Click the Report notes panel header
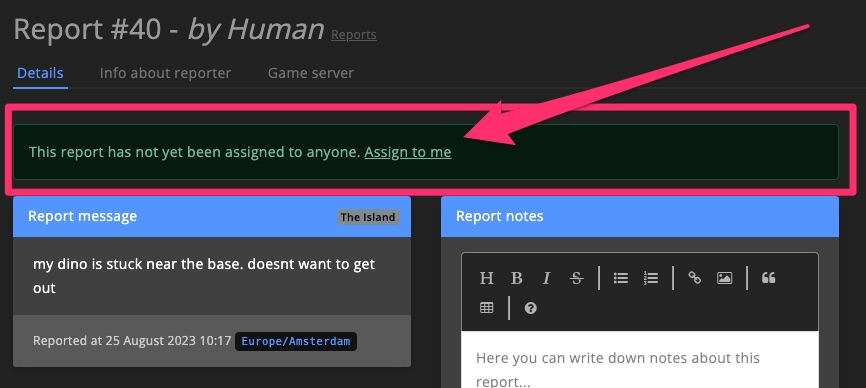Screen dimensions: 866x388 (640, 216)
